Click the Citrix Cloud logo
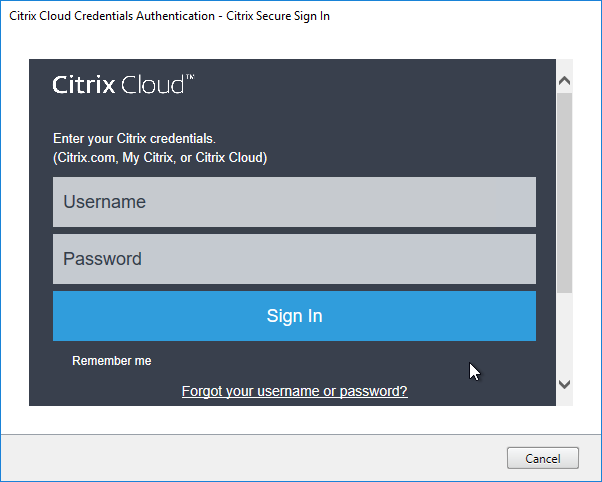Image resolution: width=602 pixels, height=482 pixels. 123,84
